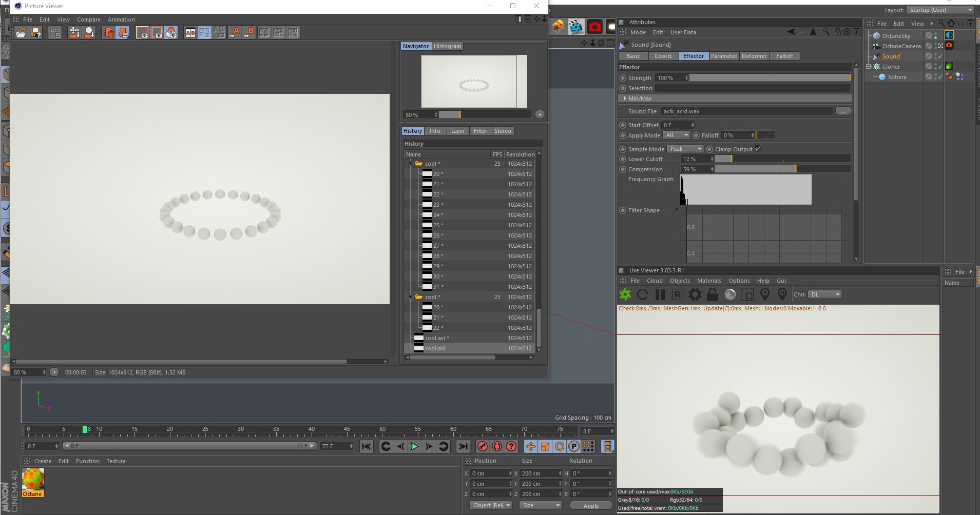Click the Clear History trash can icon
Image resolution: width=980 pixels, height=515 pixels.
pos(108,33)
